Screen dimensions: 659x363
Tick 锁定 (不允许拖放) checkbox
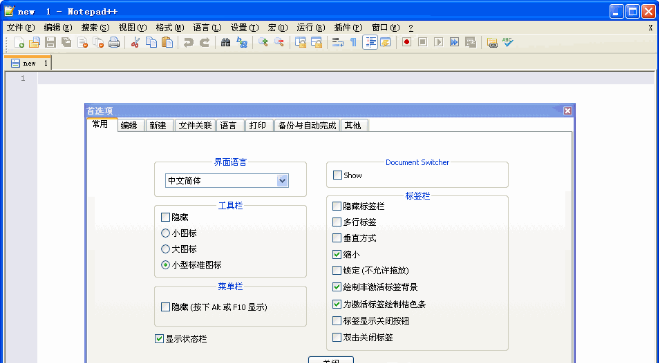337,271
